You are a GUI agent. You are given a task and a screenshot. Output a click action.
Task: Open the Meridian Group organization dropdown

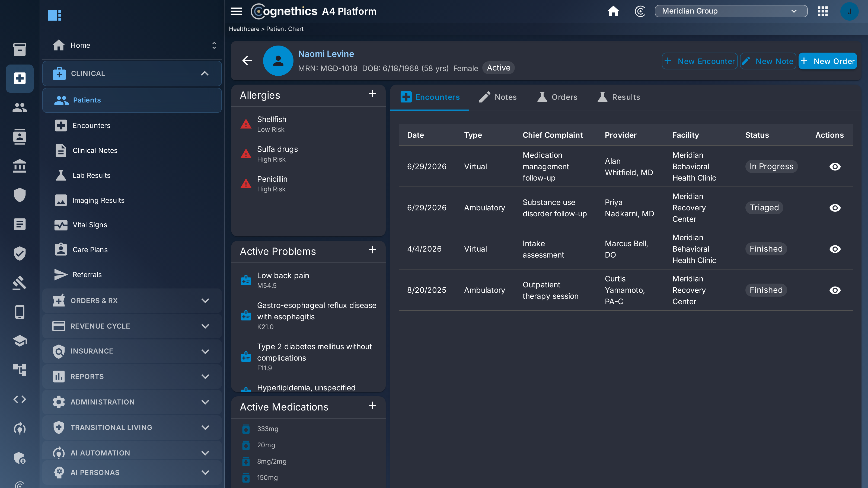coord(731,11)
